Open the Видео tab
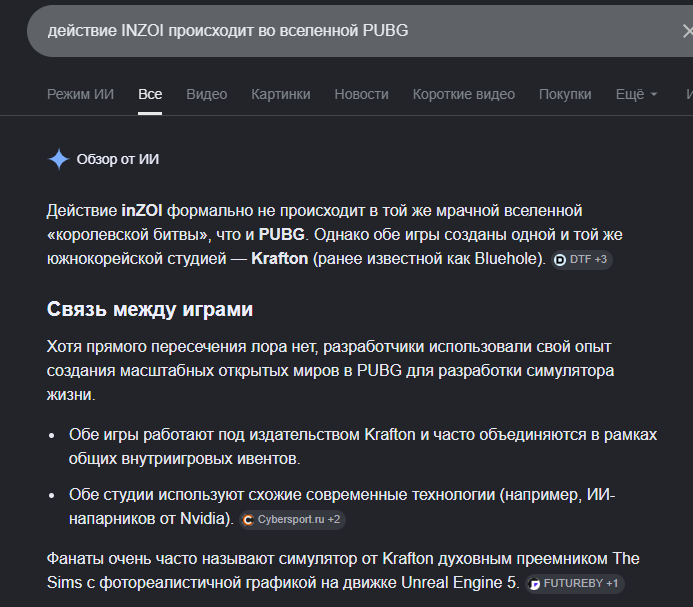The width and height of the screenshot is (693, 607). point(206,94)
